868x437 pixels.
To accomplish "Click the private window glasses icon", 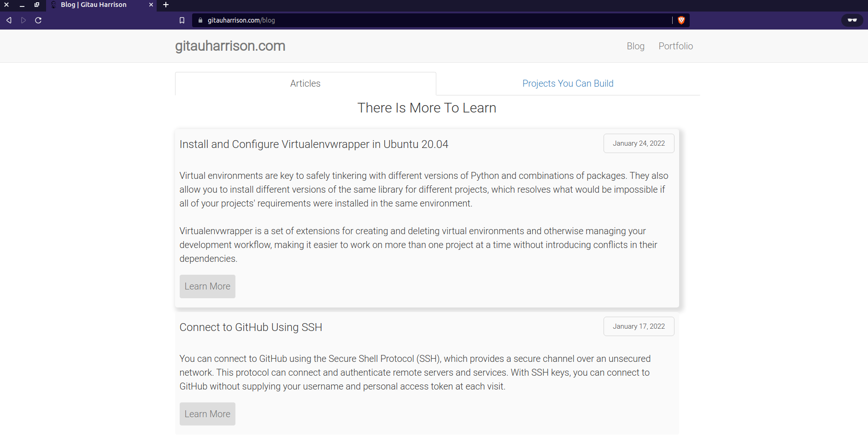I will [852, 20].
